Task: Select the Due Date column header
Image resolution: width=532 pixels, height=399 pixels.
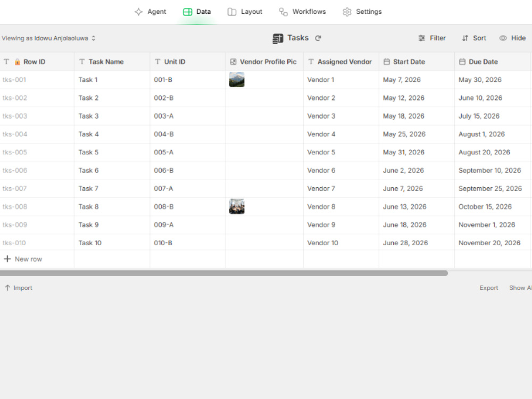Action: (493, 62)
